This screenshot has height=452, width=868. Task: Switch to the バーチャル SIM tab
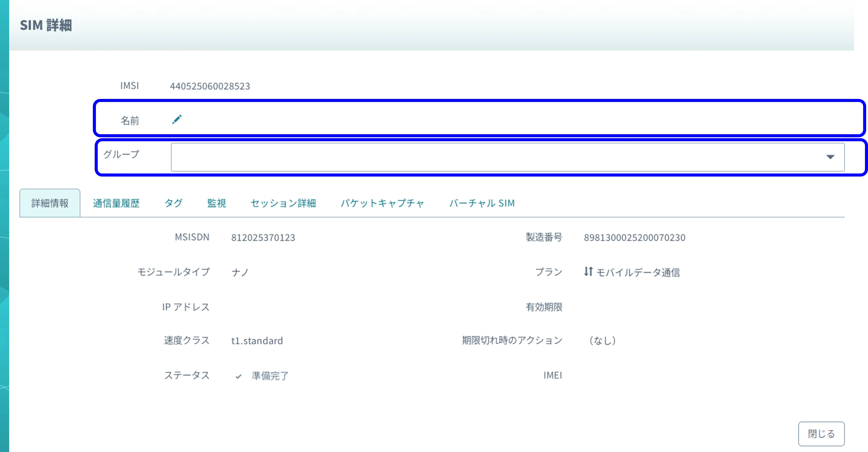pos(482,203)
